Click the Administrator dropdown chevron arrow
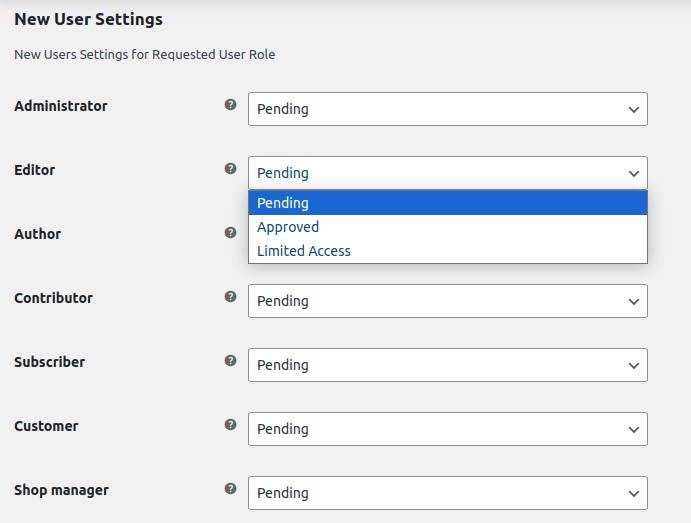691x523 pixels. (x=634, y=109)
